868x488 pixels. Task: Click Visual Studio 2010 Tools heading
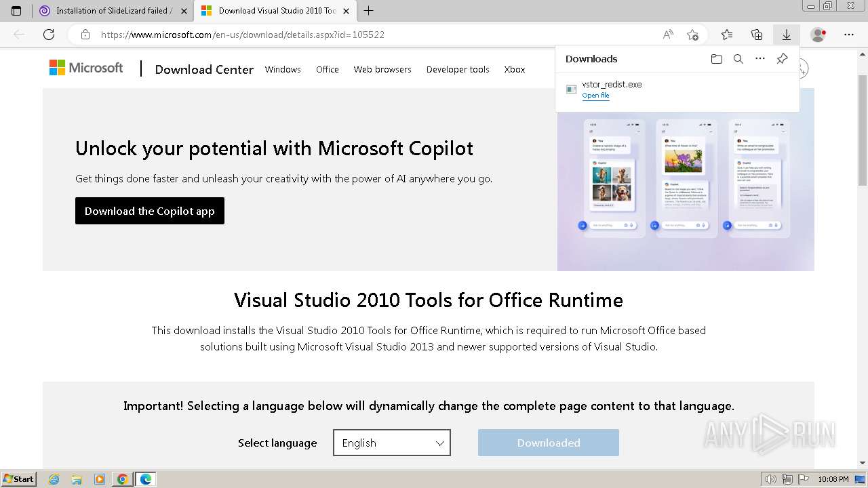429,300
